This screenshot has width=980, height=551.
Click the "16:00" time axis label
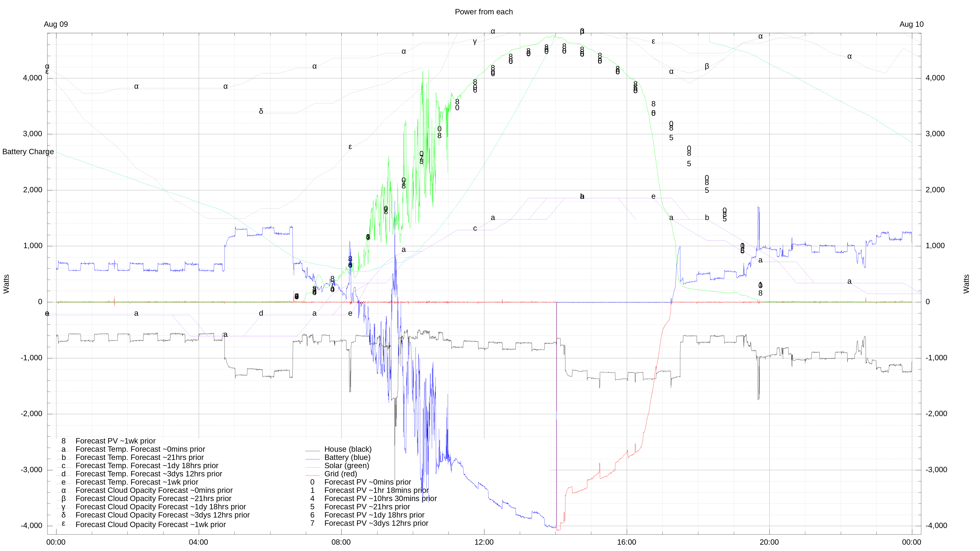pyautogui.click(x=627, y=542)
